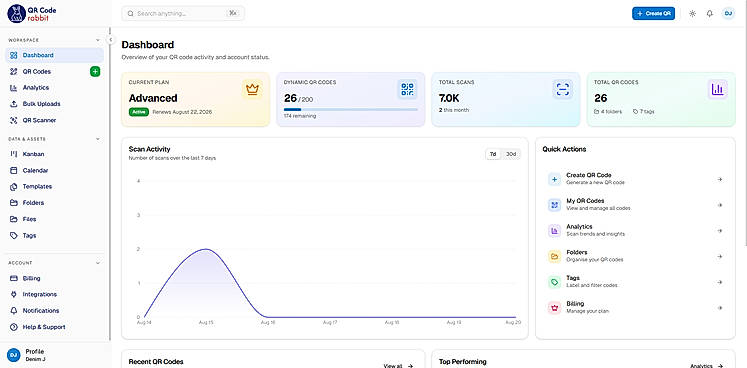Click the Analytics link in Top Performing

click(x=707, y=366)
